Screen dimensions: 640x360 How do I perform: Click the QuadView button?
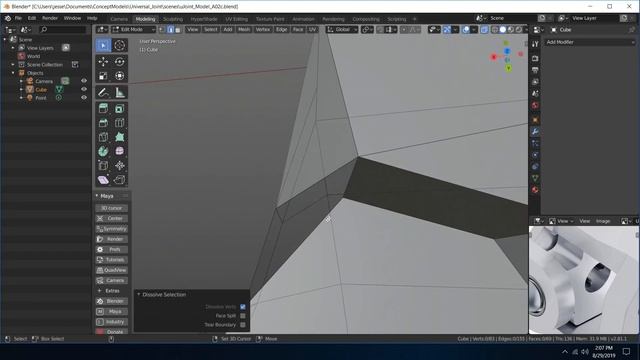tap(111, 270)
